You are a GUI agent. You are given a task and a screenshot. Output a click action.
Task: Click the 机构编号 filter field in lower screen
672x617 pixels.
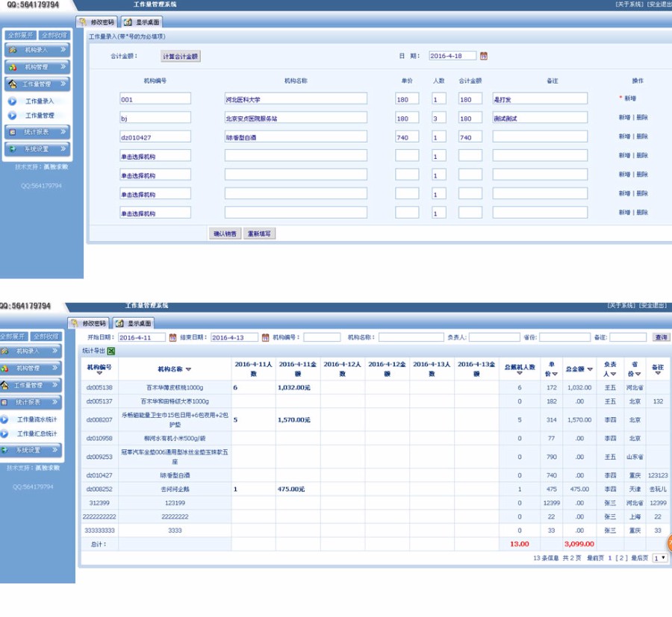coord(322,337)
